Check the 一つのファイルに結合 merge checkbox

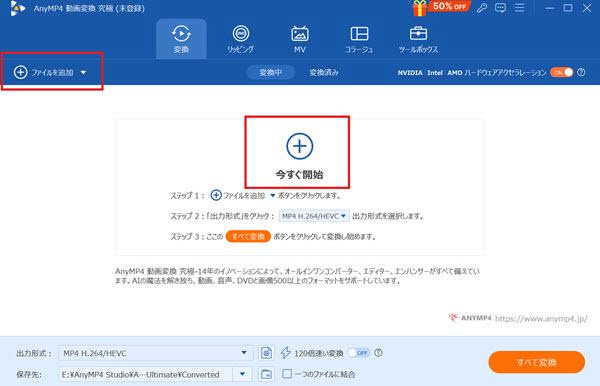[287, 374]
